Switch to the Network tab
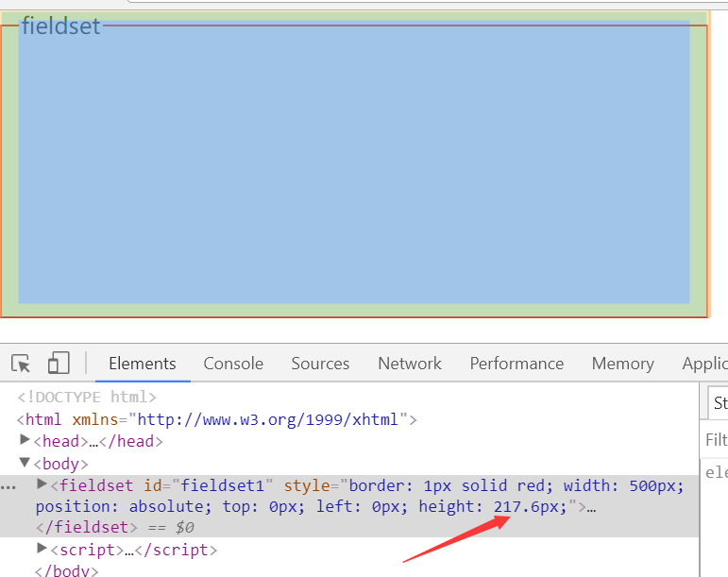 pos(410,364)
